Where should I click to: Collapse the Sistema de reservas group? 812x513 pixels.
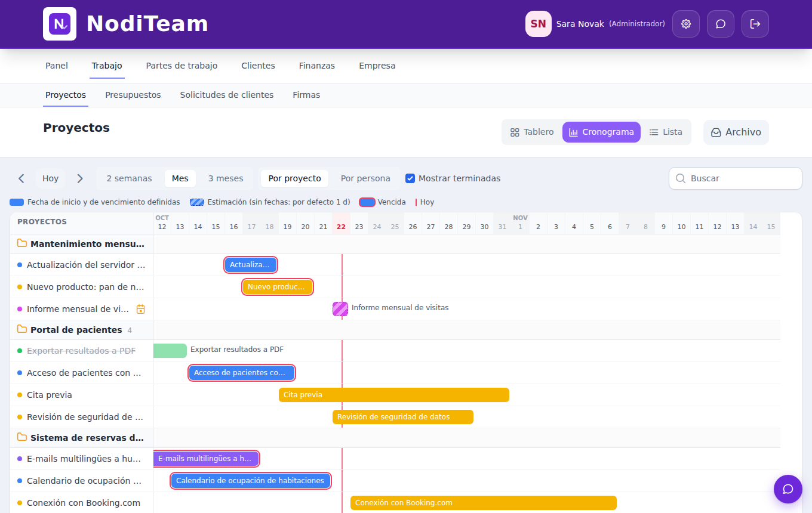(x=81, y=438)
